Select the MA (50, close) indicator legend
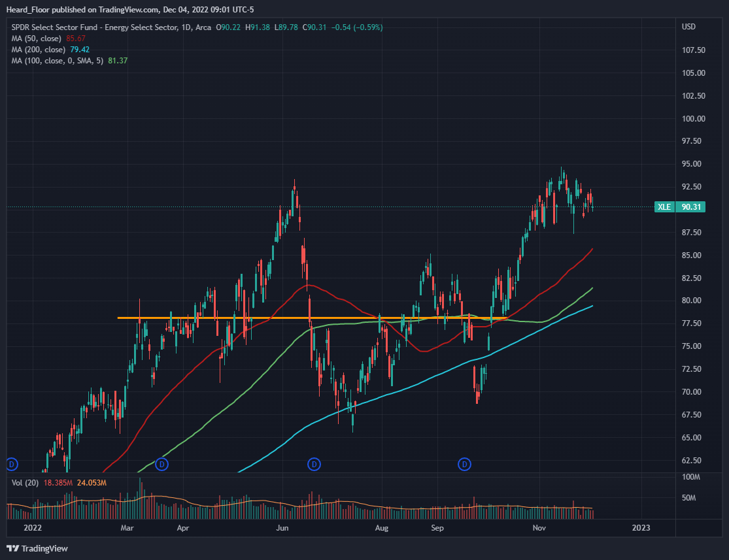 (36, 39)
